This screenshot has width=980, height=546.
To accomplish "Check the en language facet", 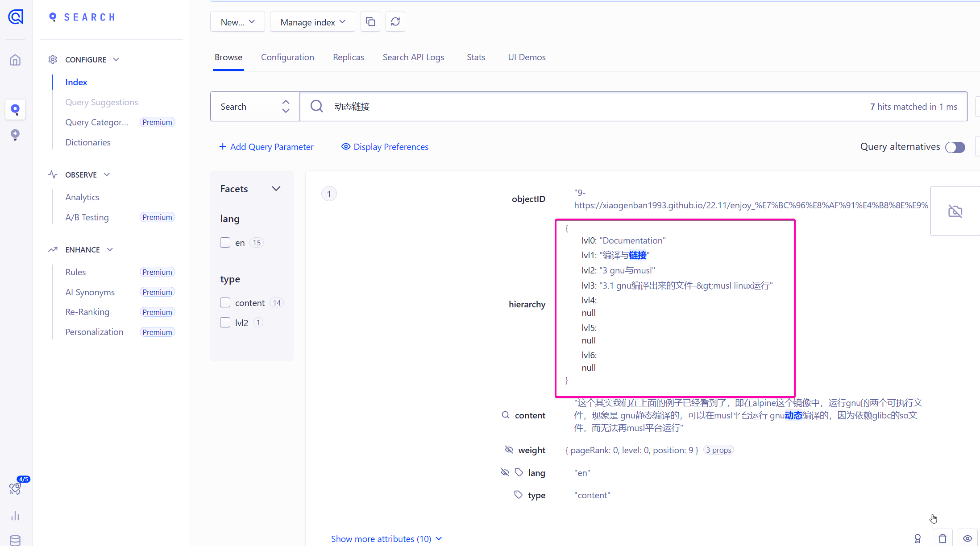I will 225,242.
